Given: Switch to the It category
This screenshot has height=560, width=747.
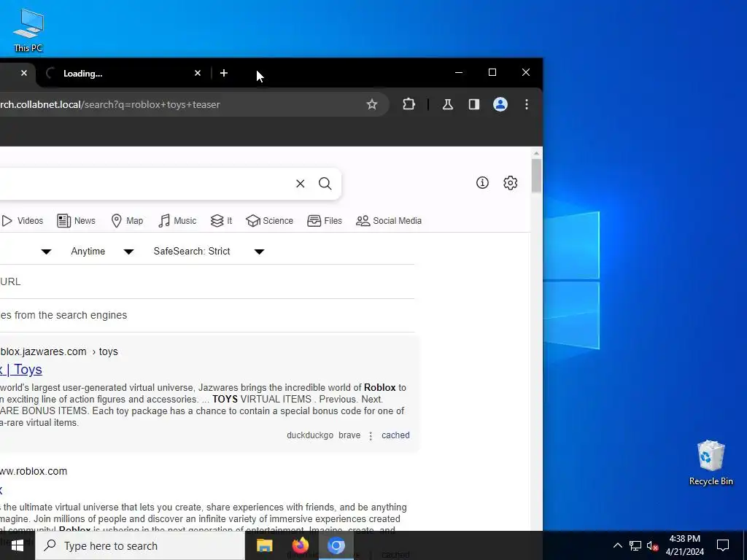Looking at the screenshot, I should tap(221, 221).
